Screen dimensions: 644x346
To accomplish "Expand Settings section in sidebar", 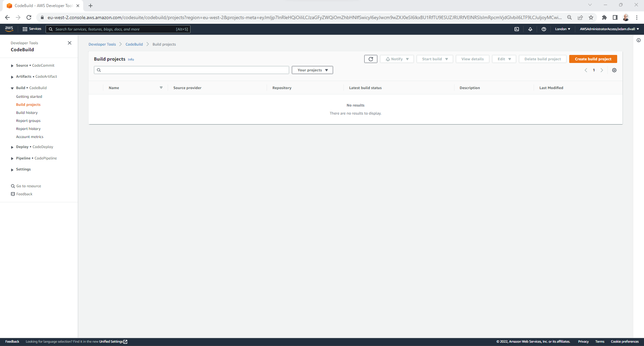I will click(12, 169).
